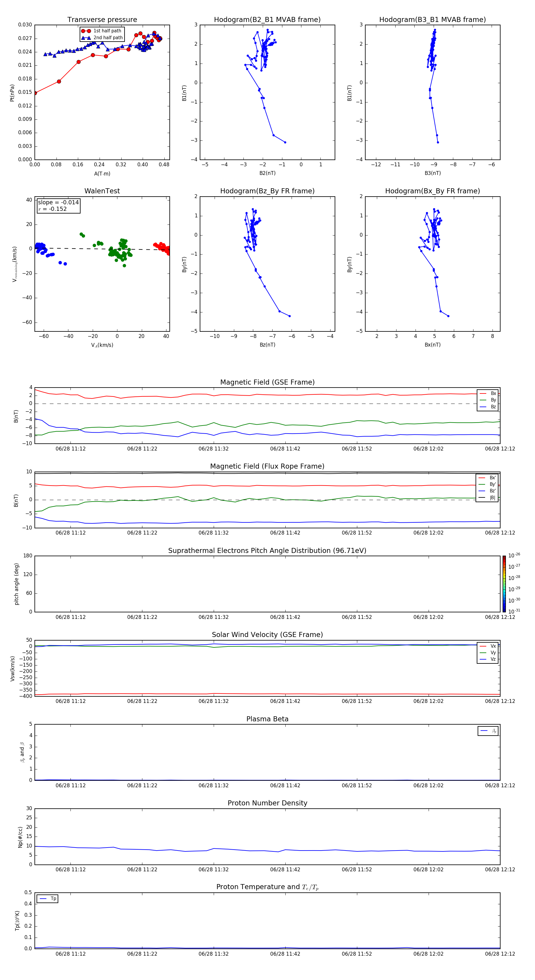The width and height of the screenshot is (535, 980).
Task: Click the 'Pt(nPa)' y-axis label
Action: click(x=12, y=93)
